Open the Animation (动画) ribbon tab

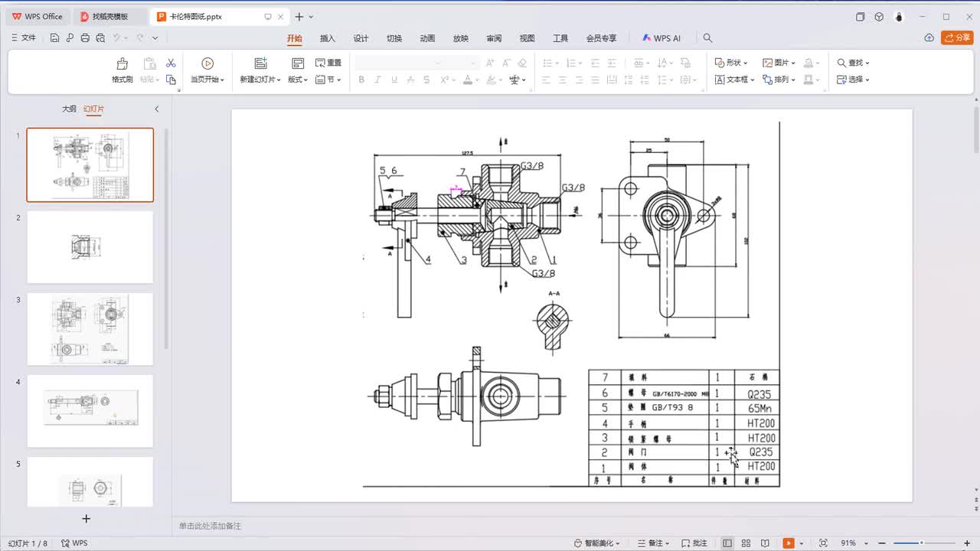[427, 38]
